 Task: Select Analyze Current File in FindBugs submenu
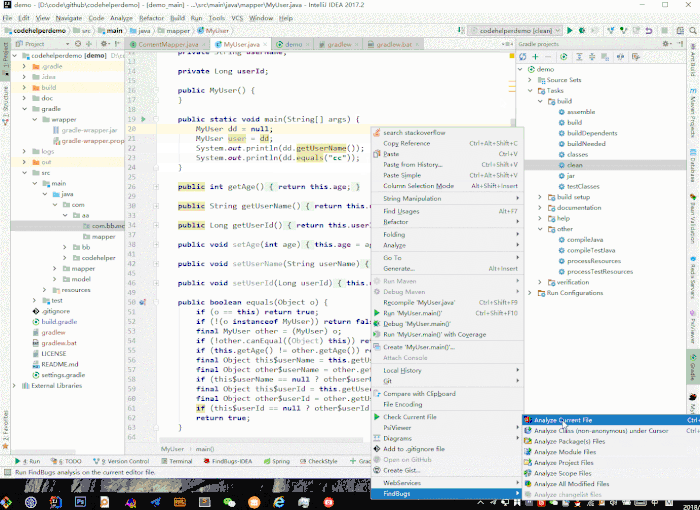tap(563, 420)
